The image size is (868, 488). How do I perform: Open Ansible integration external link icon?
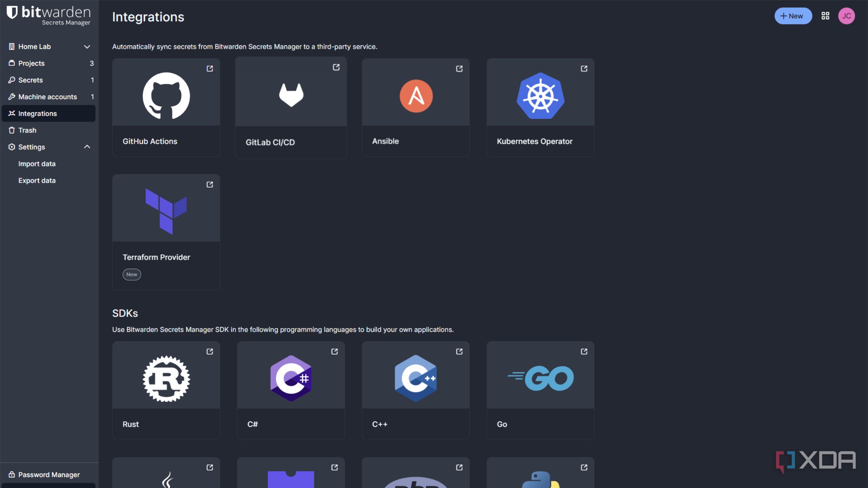[x=459, y=69]
